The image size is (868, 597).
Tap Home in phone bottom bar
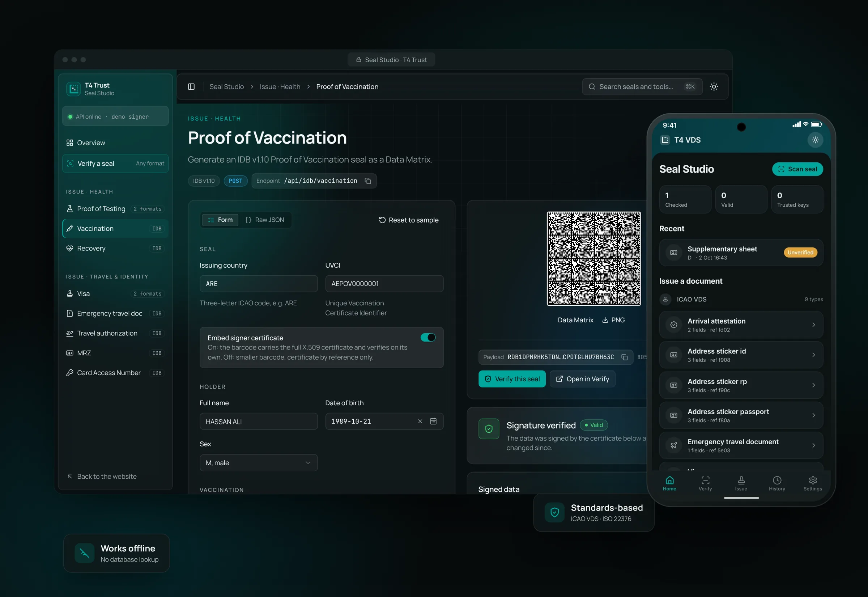[x=669, y=483]
